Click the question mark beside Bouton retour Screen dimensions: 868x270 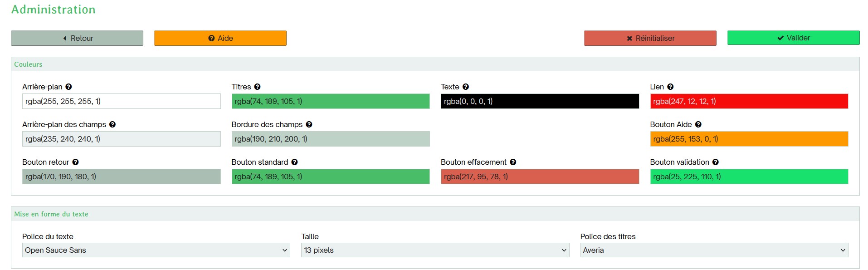pyautogui.click(x=75, y=162)
